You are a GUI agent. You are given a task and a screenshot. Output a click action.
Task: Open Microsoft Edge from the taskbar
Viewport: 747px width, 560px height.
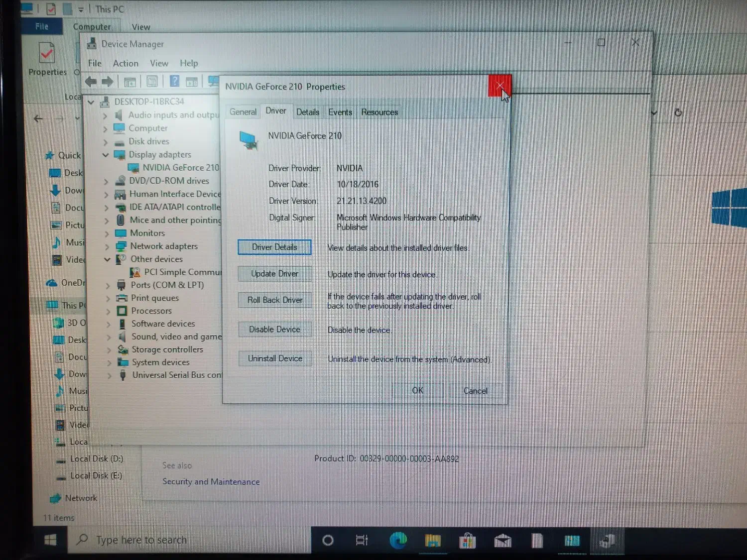(398, 540)
